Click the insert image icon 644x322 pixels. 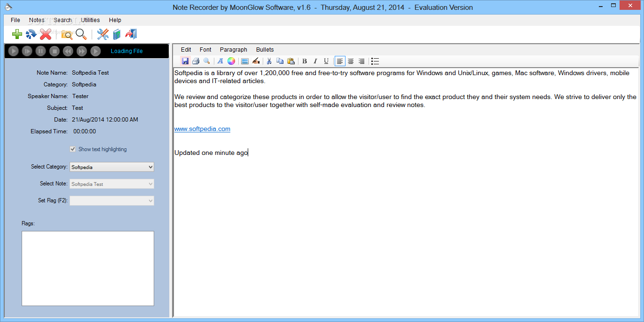244,61
